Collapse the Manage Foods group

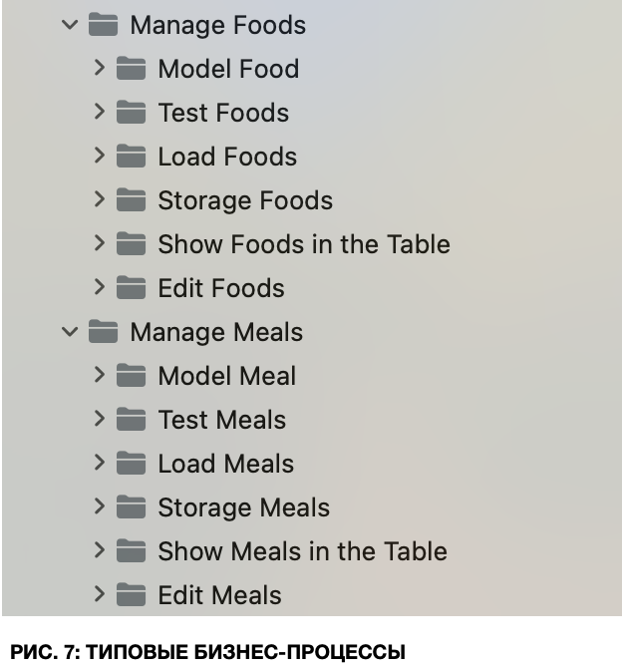point(70,25)
